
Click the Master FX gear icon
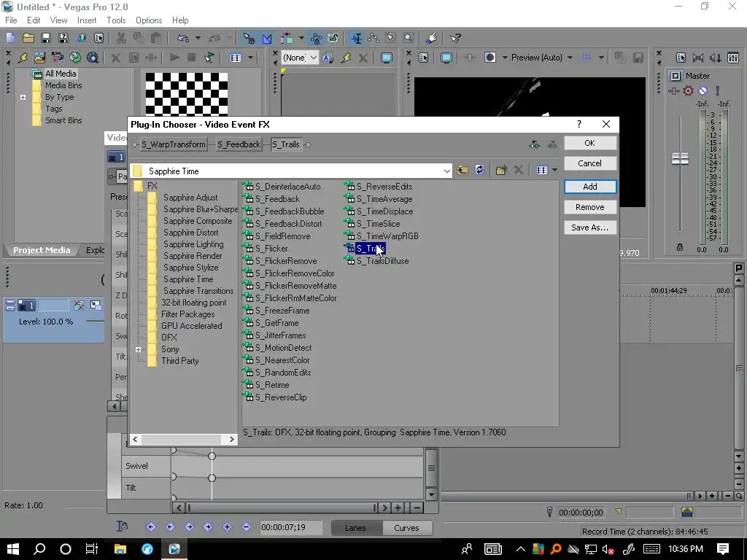688,90
